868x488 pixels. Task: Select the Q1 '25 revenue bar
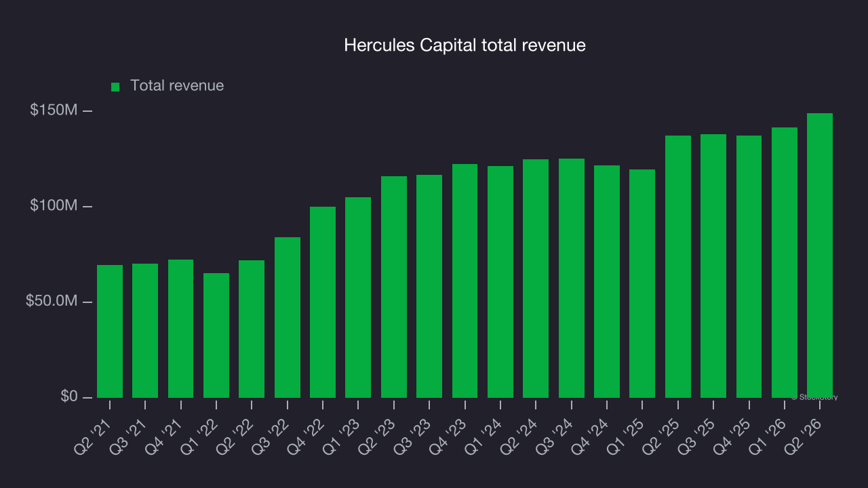642,283
